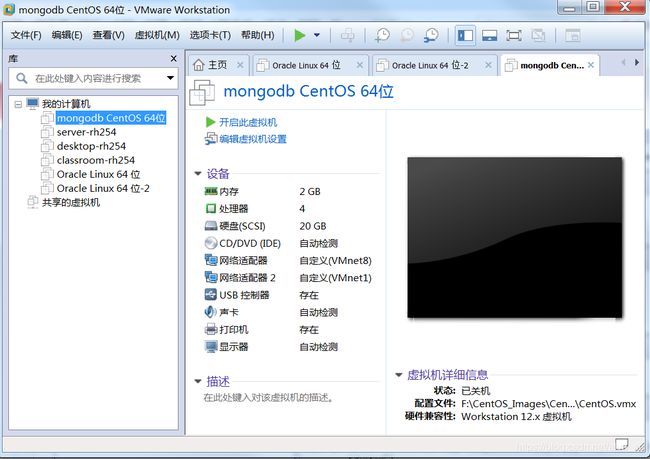This screenshot has width=650, height=459.
Task: Open the 选项卡(T) menu
Action: point(210,35)
